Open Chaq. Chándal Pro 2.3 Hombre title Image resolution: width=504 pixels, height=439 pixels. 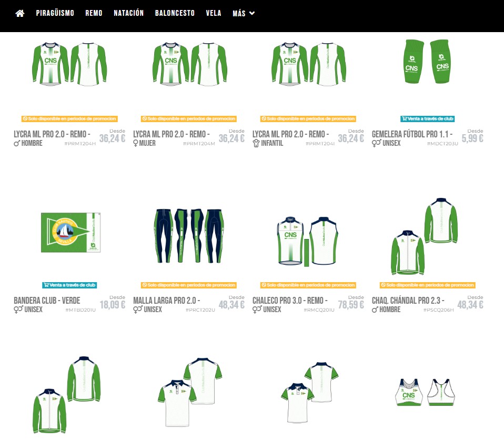(408, 305)
